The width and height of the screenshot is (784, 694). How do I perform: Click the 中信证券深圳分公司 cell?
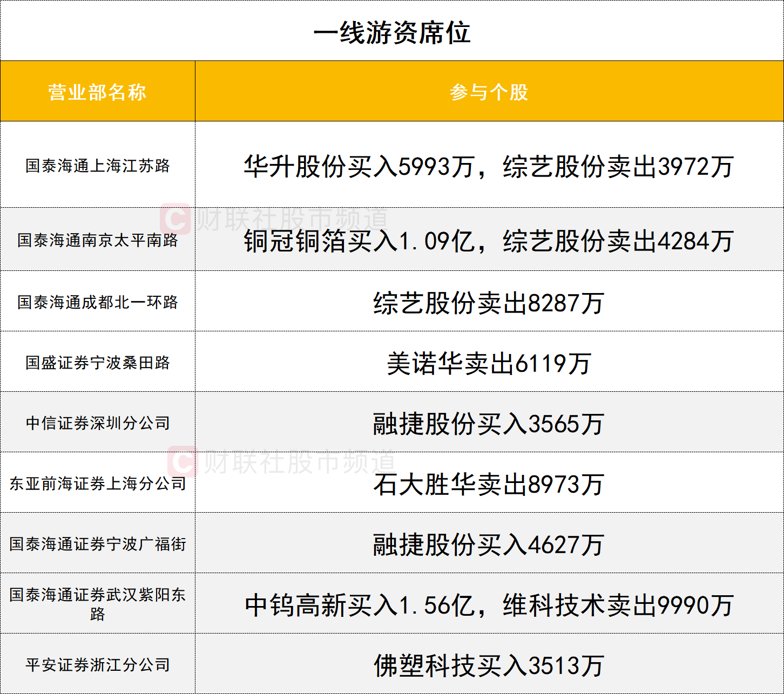tap(97, 423)
